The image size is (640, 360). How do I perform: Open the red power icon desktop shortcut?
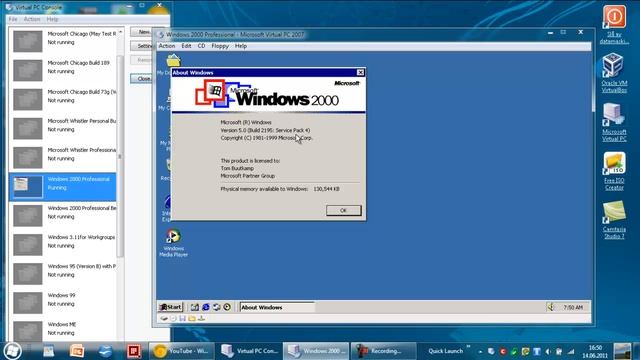point(614,24)
